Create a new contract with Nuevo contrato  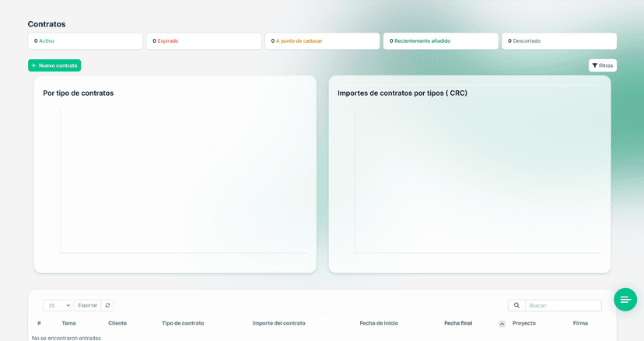[54, 65]
